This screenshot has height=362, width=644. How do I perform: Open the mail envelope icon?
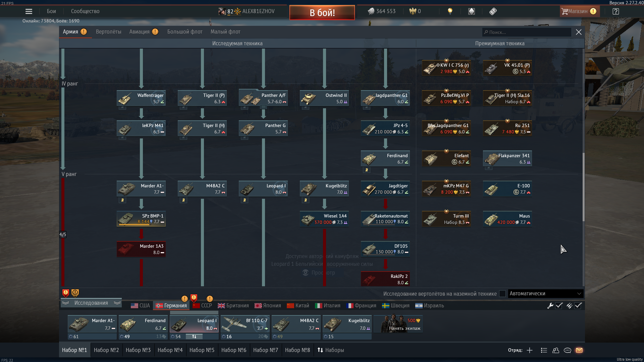579,350
